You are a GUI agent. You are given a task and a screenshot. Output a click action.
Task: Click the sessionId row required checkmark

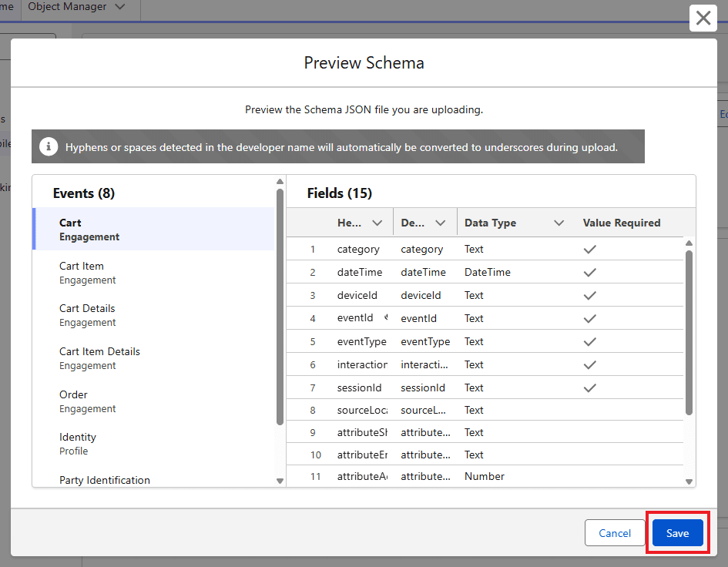coord(589,388)
